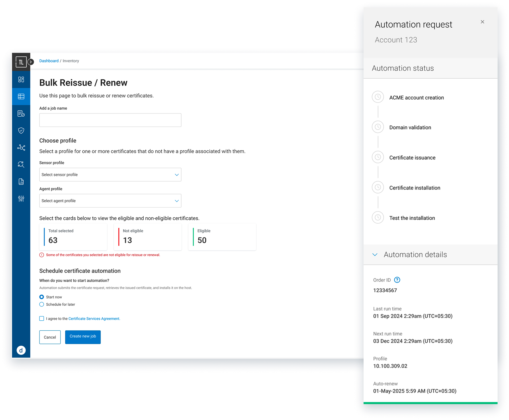Select the Not eligible 13 card
The width and height of the screenshot is (509, 420).
click(x=148, y=237)
